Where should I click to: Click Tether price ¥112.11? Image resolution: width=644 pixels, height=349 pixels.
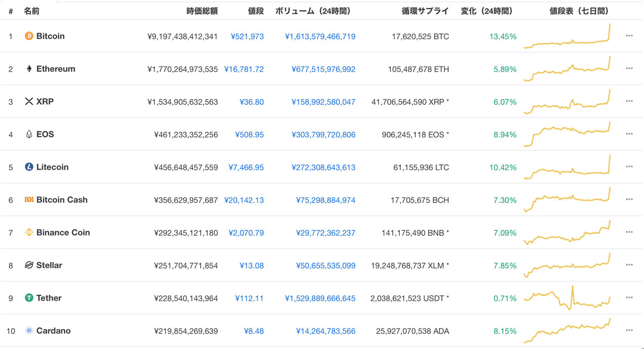[250, 299]
